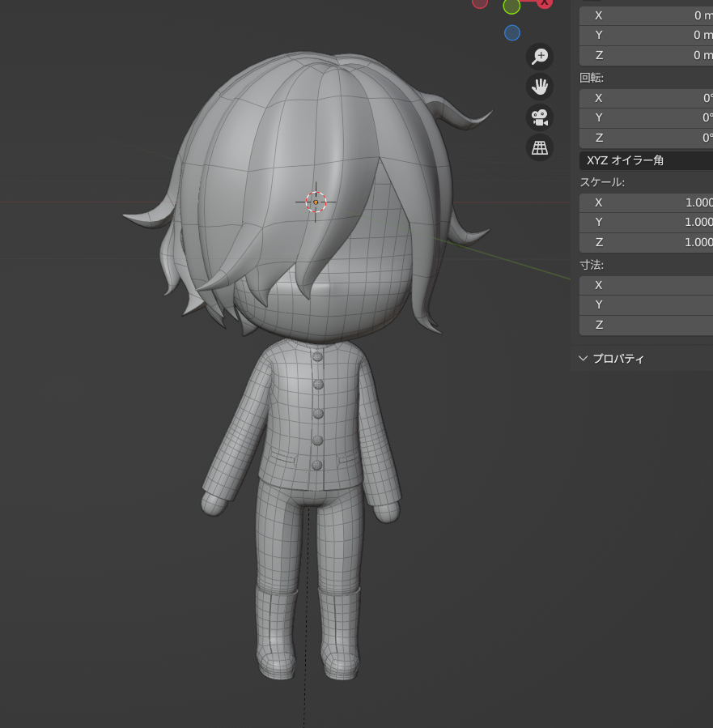This screenshot has height=728, width=713.
Task: Switch perspective/orthographic with grid icon
Action: click(540, 147)
